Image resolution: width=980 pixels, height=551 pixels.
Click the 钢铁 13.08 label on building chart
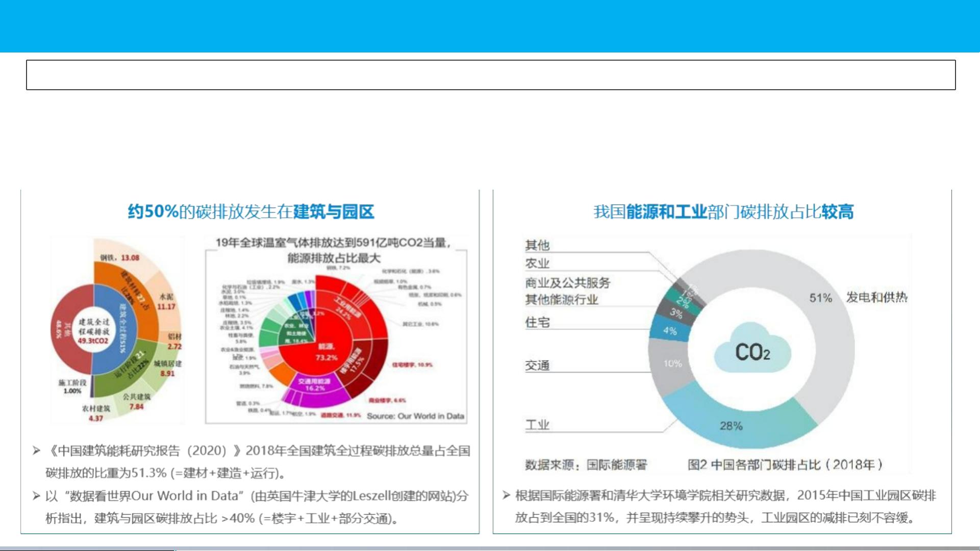[120, 257]
